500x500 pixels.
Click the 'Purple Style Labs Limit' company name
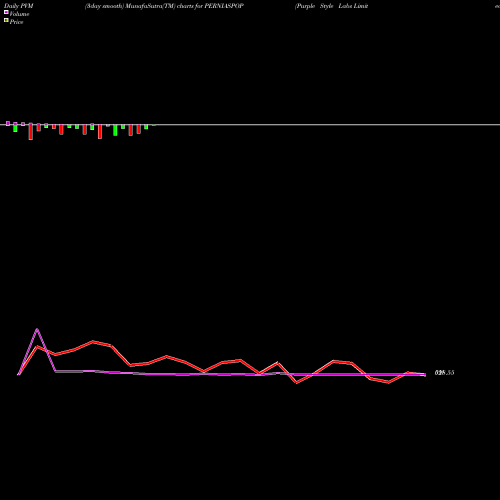(332, 6)
